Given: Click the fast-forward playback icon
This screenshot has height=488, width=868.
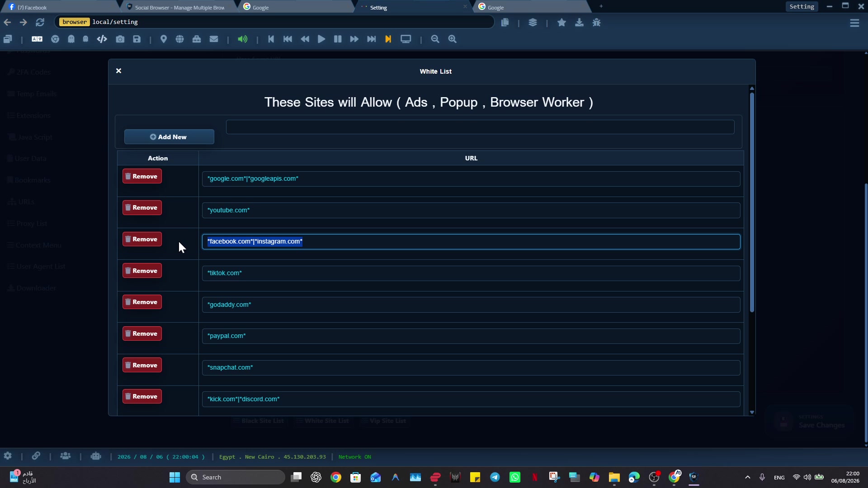Looking at the screenshot, I should coord(354,39).
